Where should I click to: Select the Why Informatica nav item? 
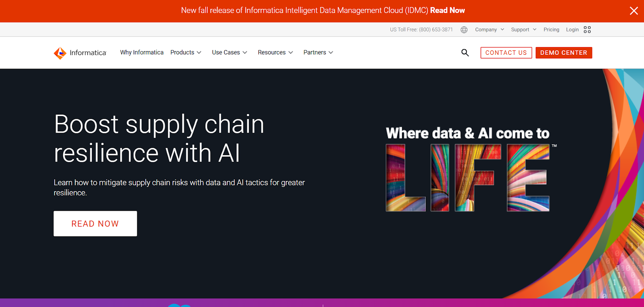click(x=141, y=52)
